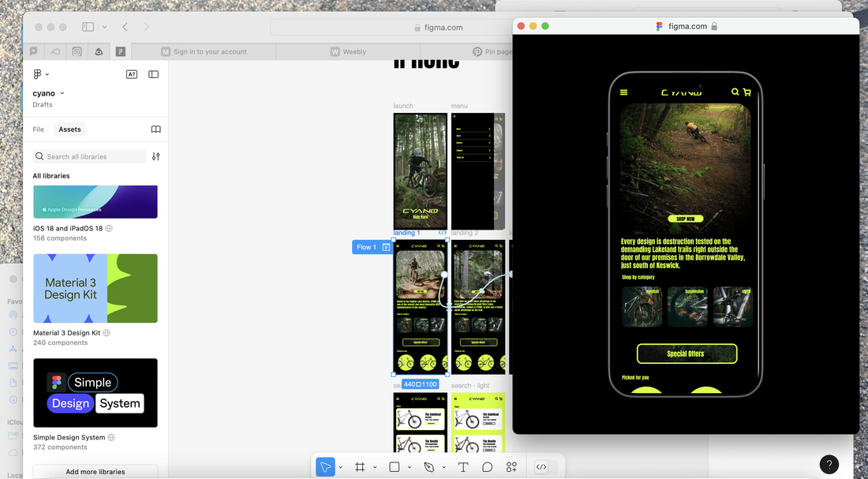This screenshot has height=479, width=868.
Task: Select the launch frame on canvas
Action: tap(420, 171)
